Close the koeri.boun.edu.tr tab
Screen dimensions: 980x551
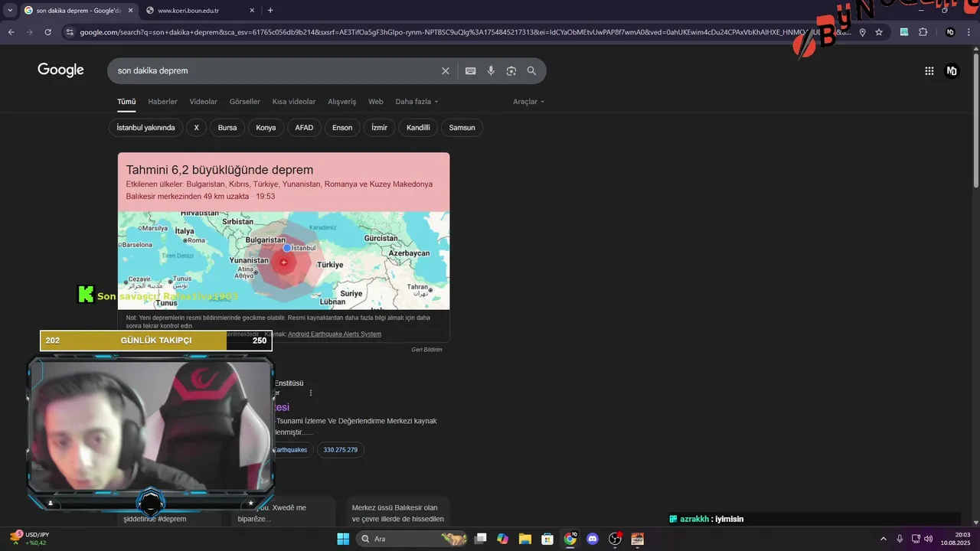click(x=253, y=11)
